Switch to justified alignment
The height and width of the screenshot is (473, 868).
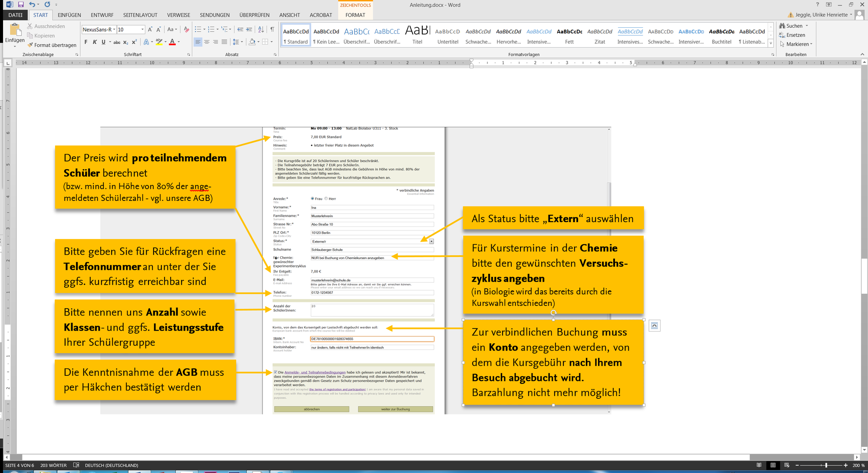[224, 42]
